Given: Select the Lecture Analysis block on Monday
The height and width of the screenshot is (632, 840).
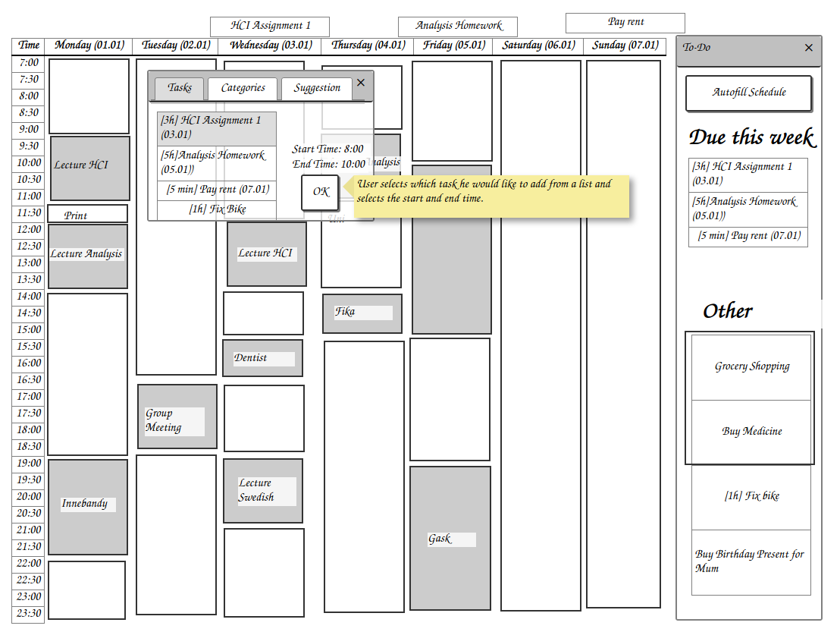Looking at the screenshot, I should 88,256.
